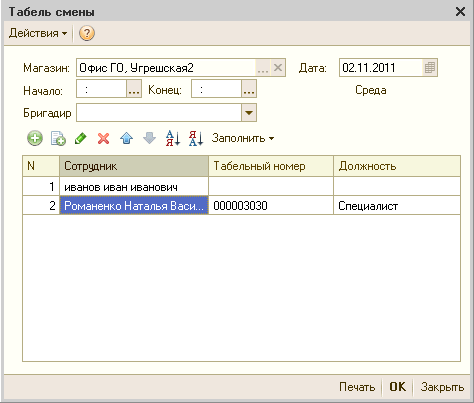The width and height of the screenshot is (474, 403).
Task: Add a new row with the green plus icon
Action: point(35,138)
